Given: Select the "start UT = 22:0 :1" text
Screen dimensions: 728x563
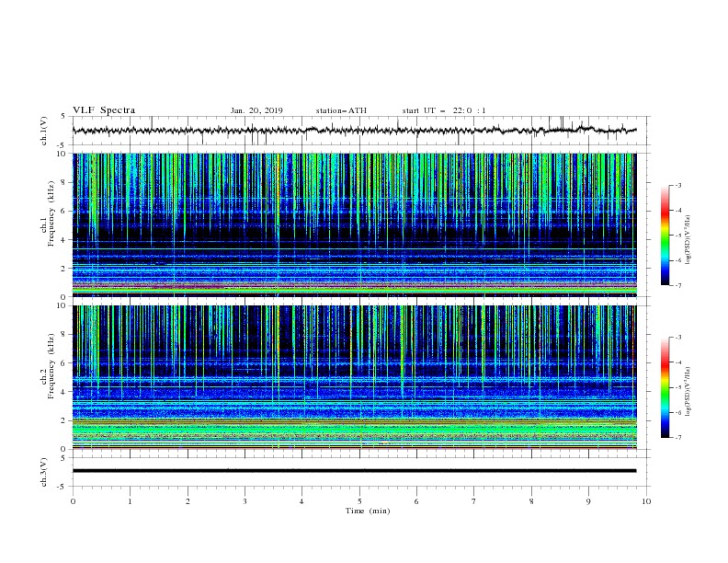Looking at the screenshot, I should tap(444, 110).
